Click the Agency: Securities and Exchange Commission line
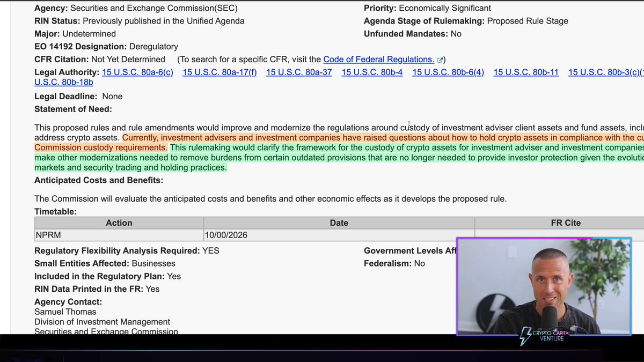This screenshot has height=362, width=644. pos(136,8)
